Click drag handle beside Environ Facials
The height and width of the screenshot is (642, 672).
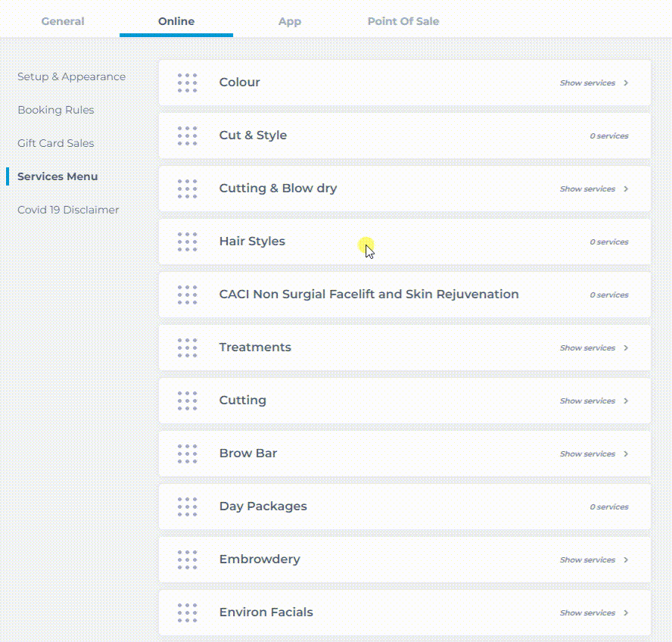point(187,612)
